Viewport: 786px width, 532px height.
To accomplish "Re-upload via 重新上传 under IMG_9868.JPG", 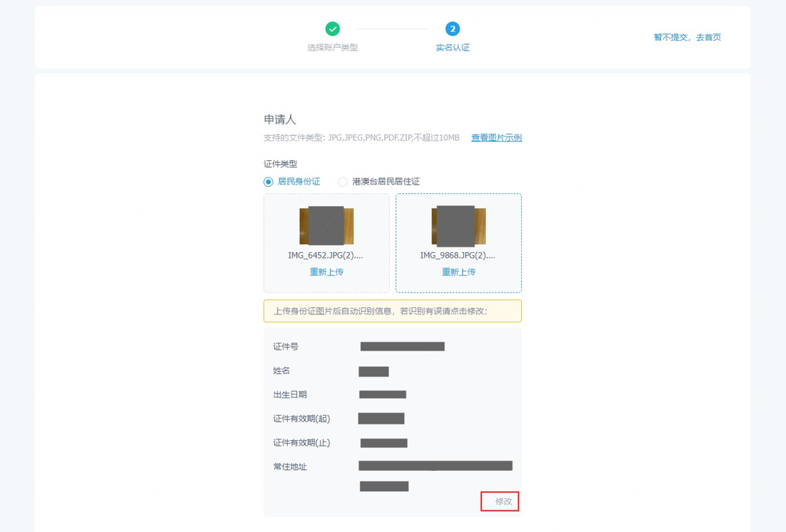I will [x=458, y=272].
